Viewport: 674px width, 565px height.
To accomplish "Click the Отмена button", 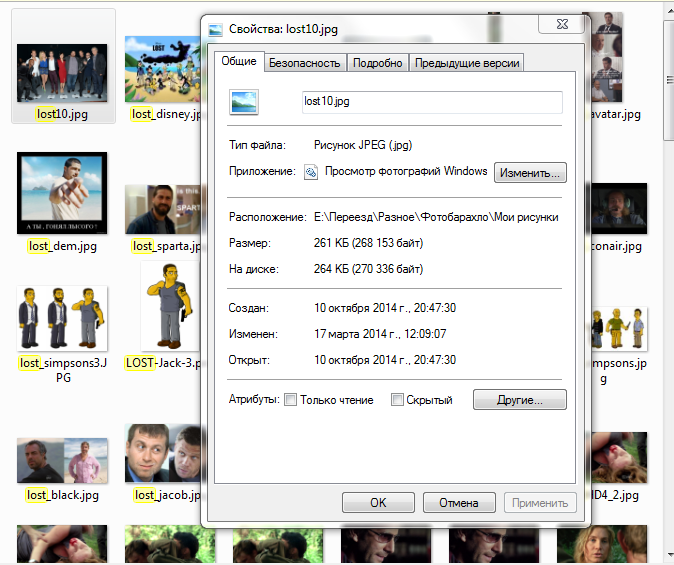I will pyautogui.click(x=459, y=503).
